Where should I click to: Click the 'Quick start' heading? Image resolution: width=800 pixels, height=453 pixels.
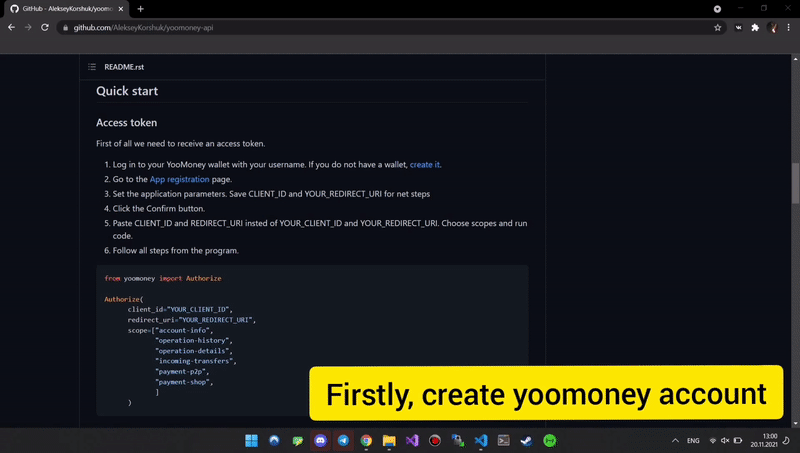(x=127, y=91)
